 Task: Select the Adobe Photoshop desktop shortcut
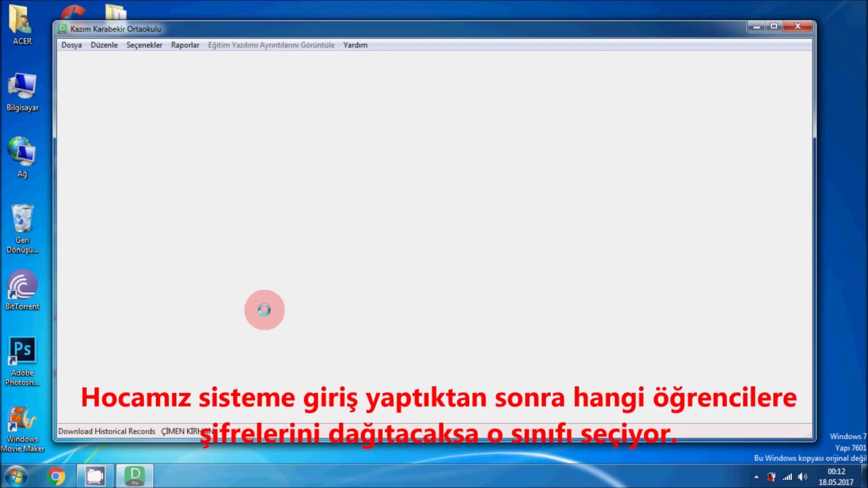22,361
